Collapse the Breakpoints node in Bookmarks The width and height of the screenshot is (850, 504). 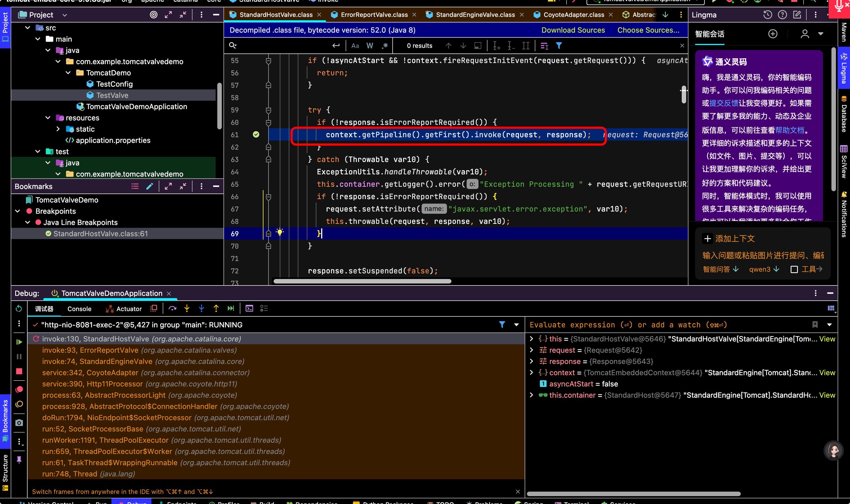pyautogui.click(x=18, y=211)
